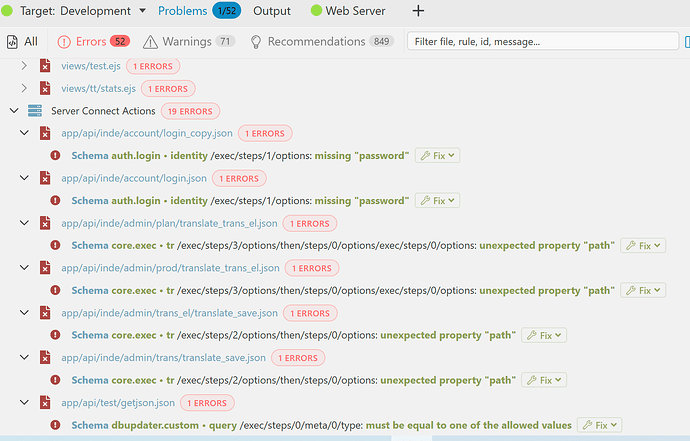
Task: Click the error file icon for login_copy.json
Action: (45, 133)
